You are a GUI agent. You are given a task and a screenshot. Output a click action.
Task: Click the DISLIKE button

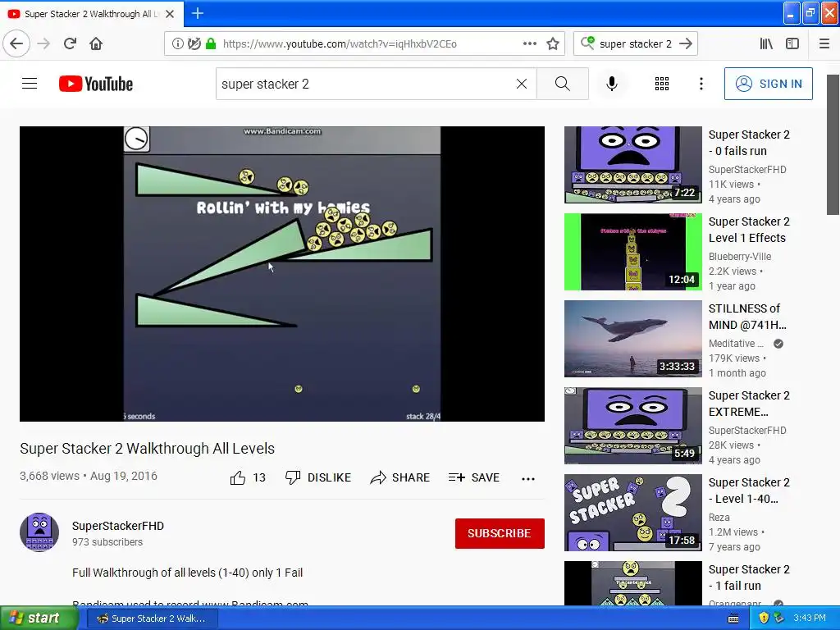318,477
